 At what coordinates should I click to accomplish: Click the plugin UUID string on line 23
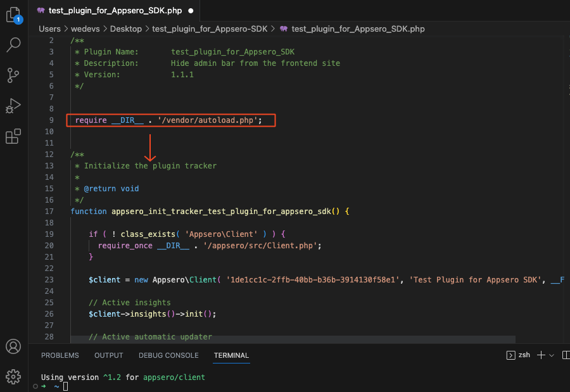pyautogui.click(x=312, y=280)
